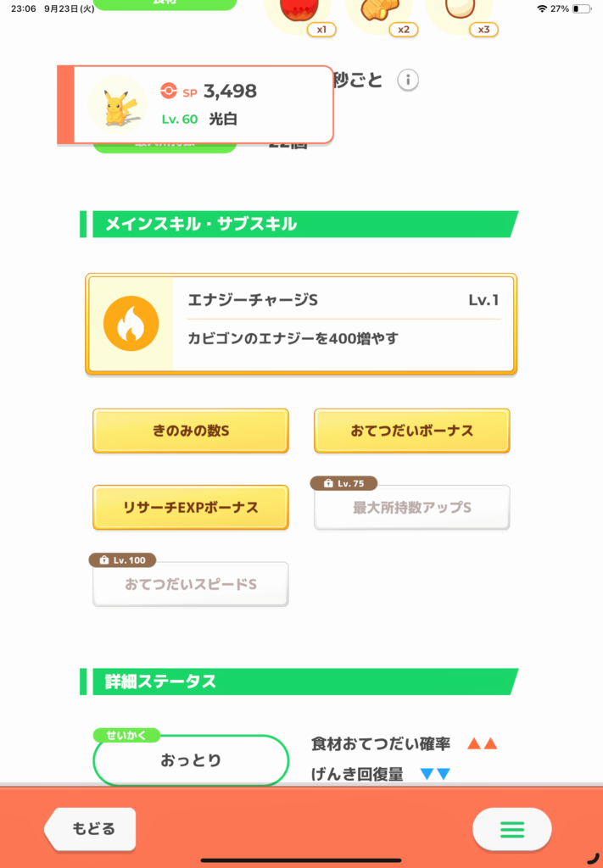The height and width of the screenshot is (868, 603).
Task: Select the きのみの数S sub skill
Action: click(x=191, y=431)
